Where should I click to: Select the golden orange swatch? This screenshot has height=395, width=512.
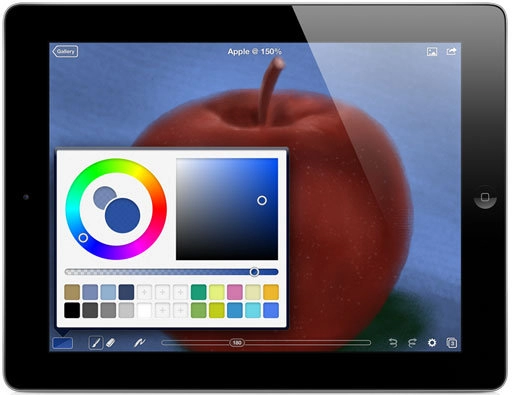271,292
